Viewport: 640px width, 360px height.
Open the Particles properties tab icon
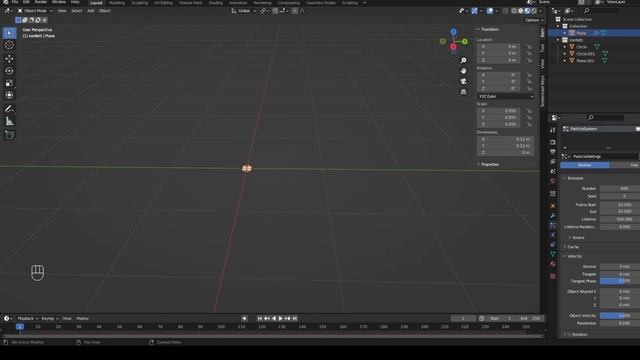(553, 225)
